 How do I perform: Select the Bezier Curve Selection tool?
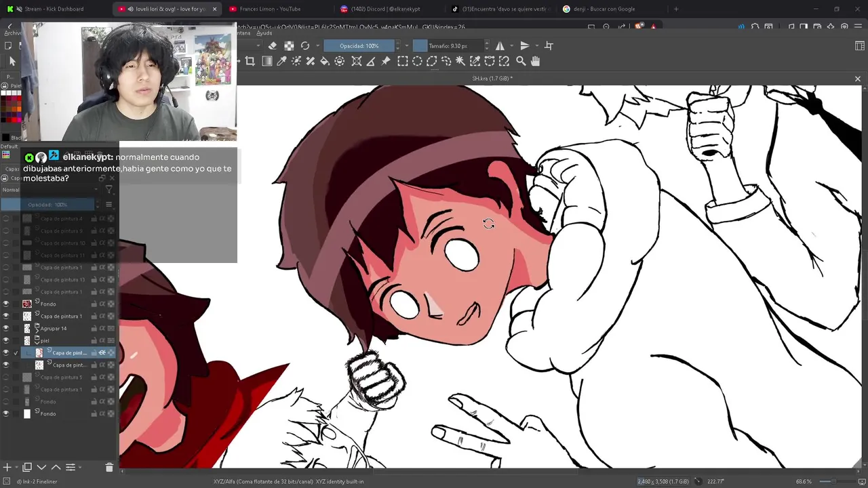point(490,61)
